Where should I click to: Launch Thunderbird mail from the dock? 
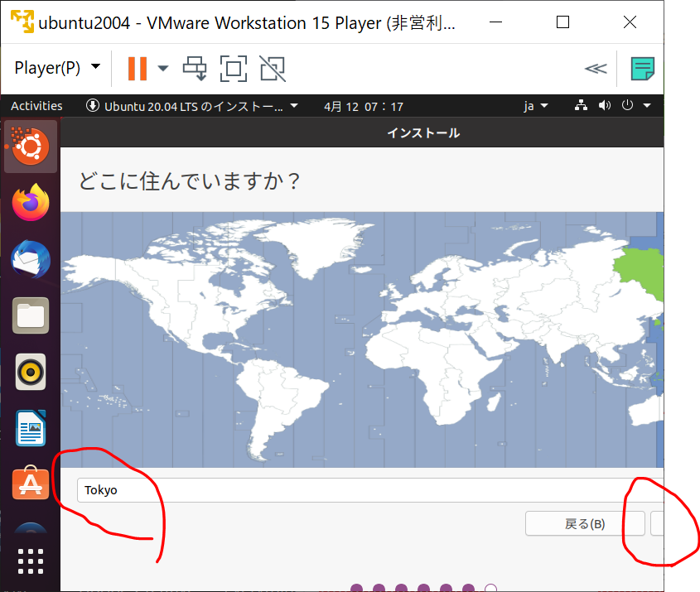pyautogui.click(x=31, y=259)
